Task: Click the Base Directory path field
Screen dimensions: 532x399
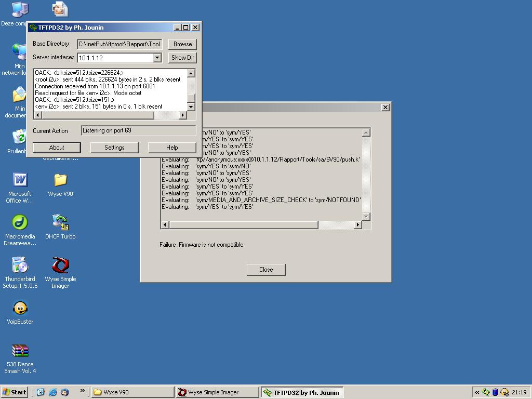Action: pos(120,44)
